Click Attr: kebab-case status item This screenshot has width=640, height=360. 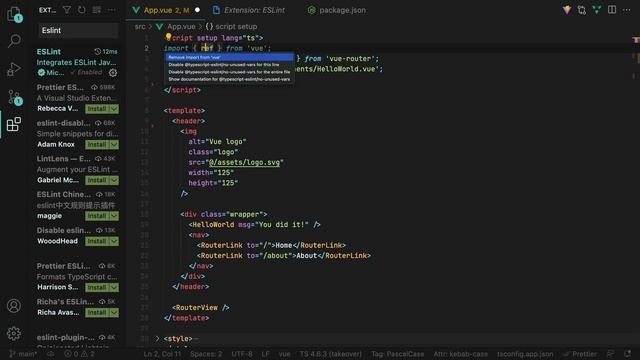point(461,354)
